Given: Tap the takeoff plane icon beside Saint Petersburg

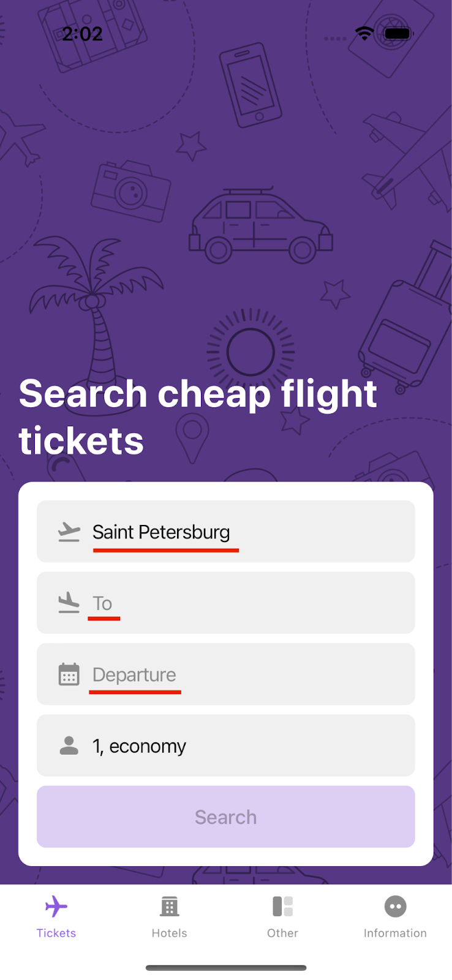Looking at the screenshot, I should pyautogui.click(x=69, y=532).
